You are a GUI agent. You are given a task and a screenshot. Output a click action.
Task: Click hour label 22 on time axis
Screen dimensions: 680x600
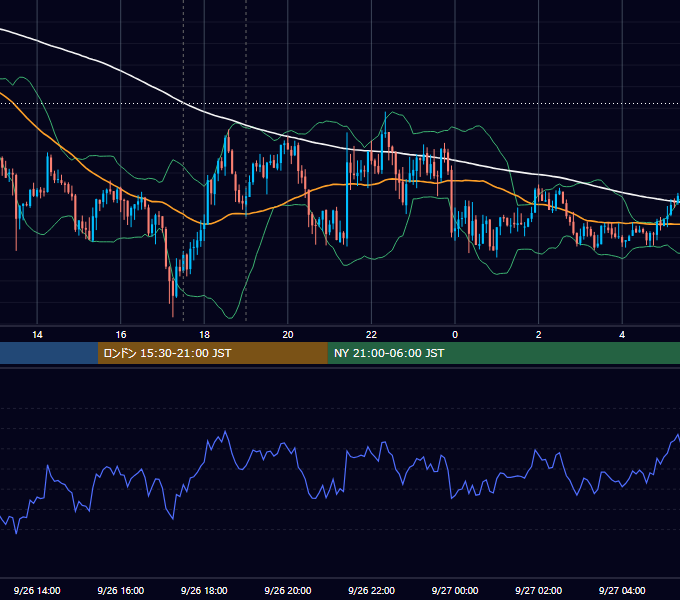tap(372, 335)
